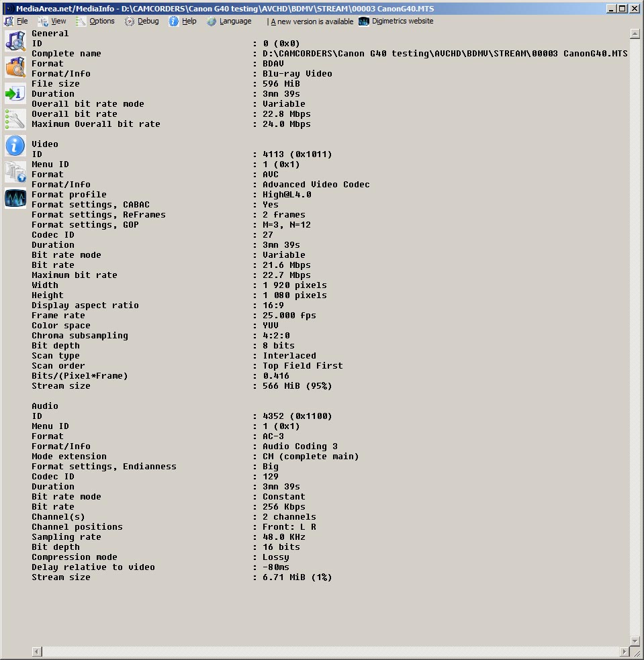Open preferences via the wrench sidebar icon
The width and height of the screenshot is (644, 660).
[x=15, y=120]
